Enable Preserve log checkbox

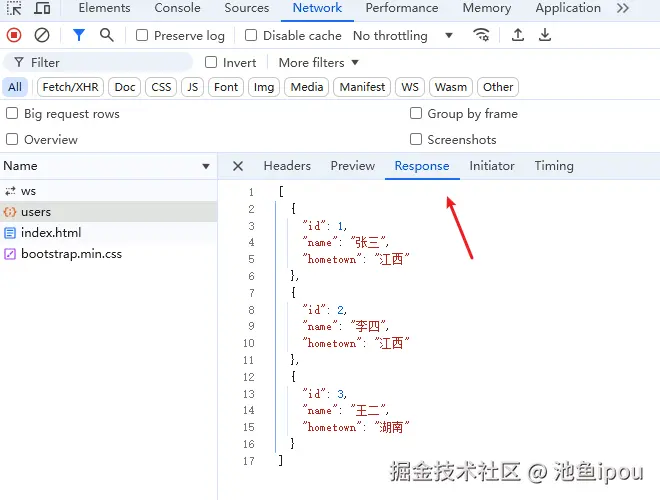click(x=142, y=35)
